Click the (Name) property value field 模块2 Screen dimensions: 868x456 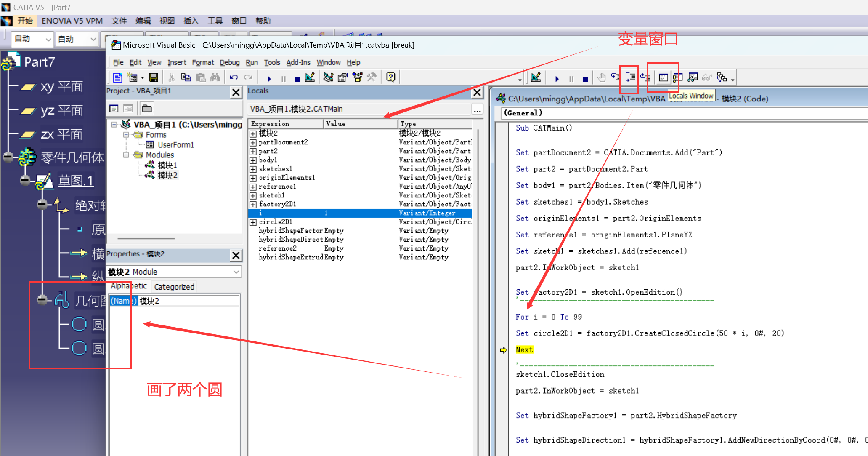[188, 301]
